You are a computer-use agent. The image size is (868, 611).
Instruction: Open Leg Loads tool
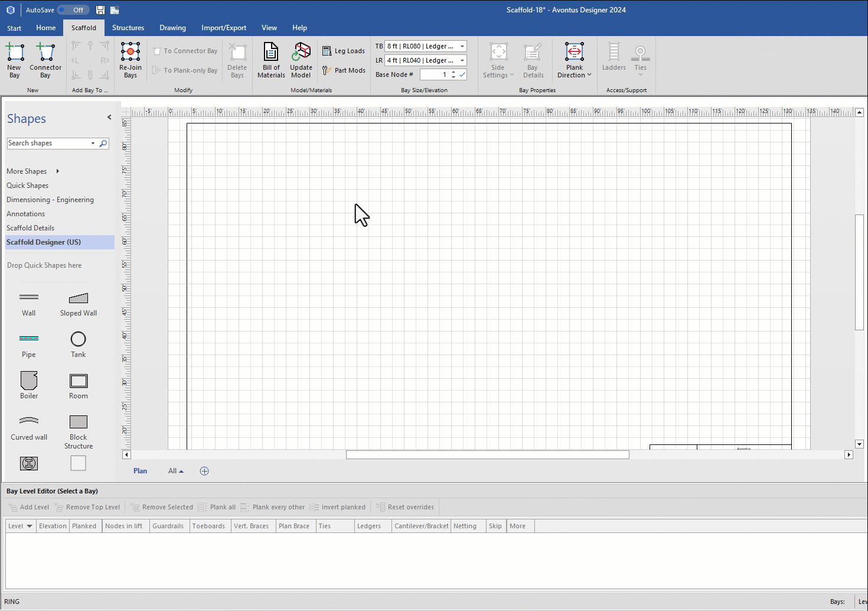point(344,51)
